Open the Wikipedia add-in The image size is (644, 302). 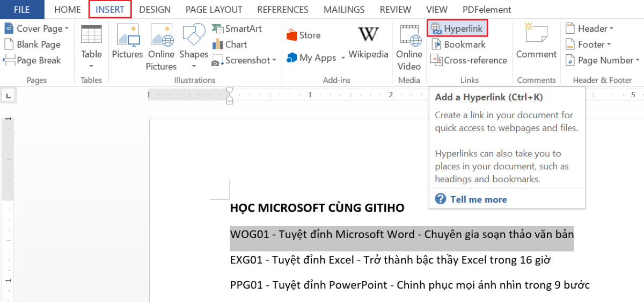coord(368,42)
